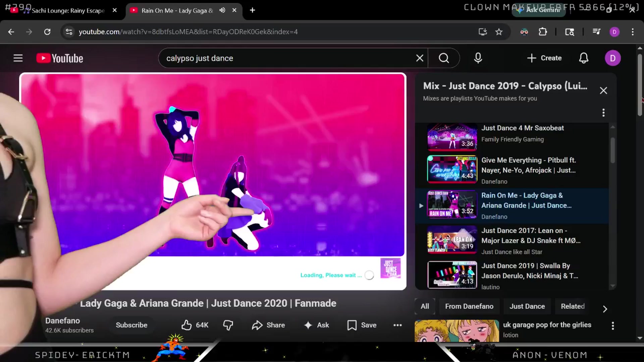
Task: Open more actions under the video
Action: point(397,325)
